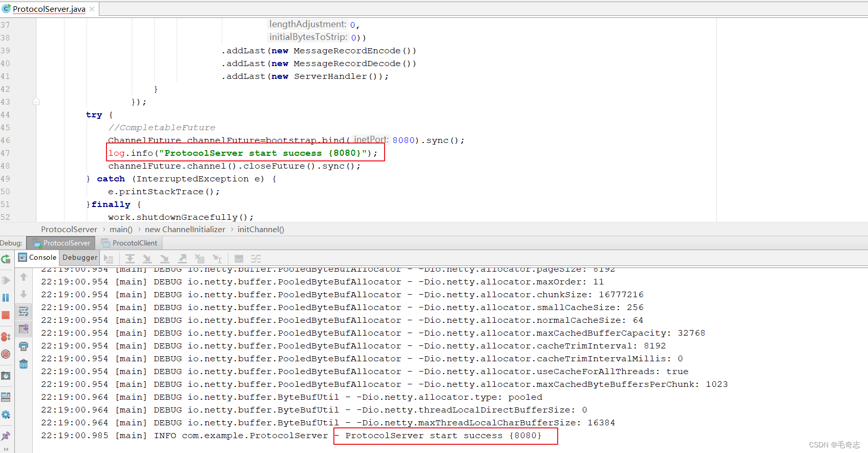Click console line with chunkSize: 16777216
The width and height of the screenshot is (868, 453).
pyautogui.click(x=342, y=295)
